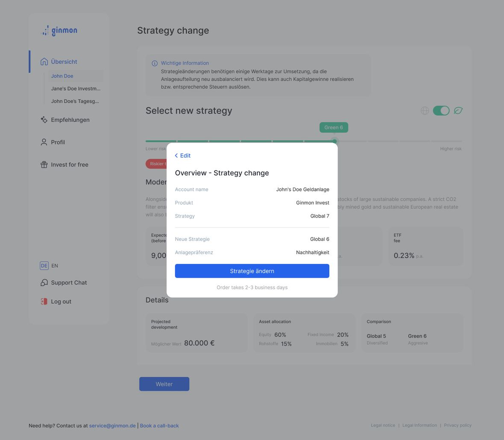The image size is (504, 440).
Task: Confirm with the Strategie ändern button
Action: [x=252, y=271]
